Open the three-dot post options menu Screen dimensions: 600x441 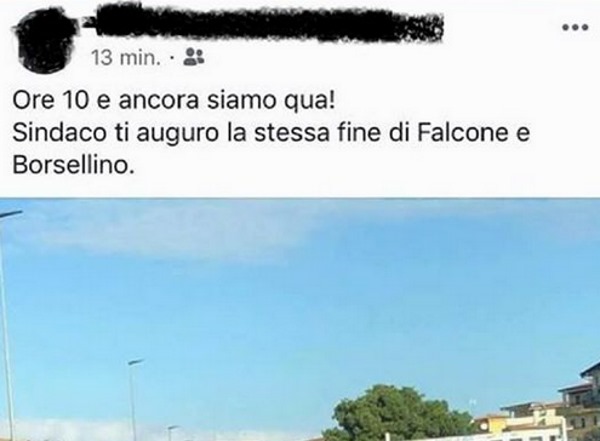pos(575,27)
